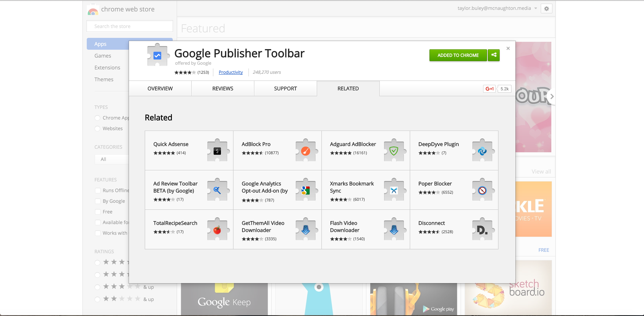Click the green share icon button
The image size is (644, 316).
pos(494,55)
